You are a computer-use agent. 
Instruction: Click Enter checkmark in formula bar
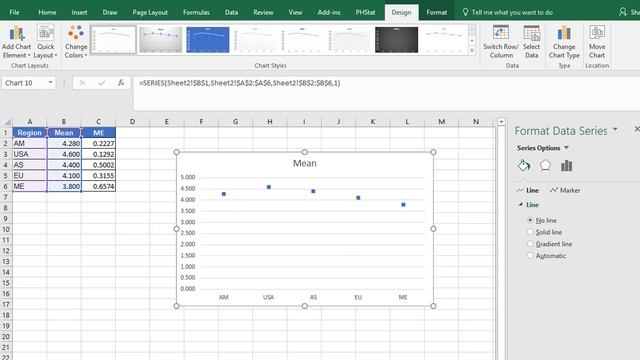[x=102, y=83]
